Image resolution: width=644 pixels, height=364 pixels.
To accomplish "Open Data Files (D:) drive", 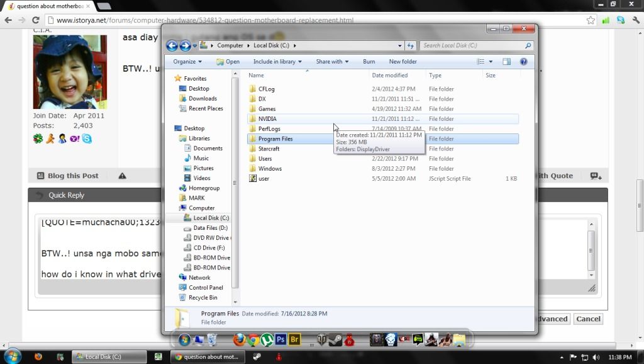I will [x=210, y=228].
